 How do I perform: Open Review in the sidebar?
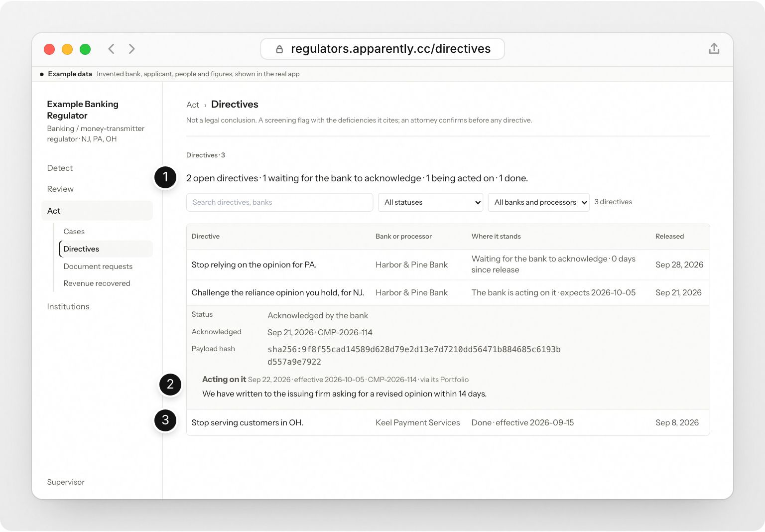pos(60,189)
